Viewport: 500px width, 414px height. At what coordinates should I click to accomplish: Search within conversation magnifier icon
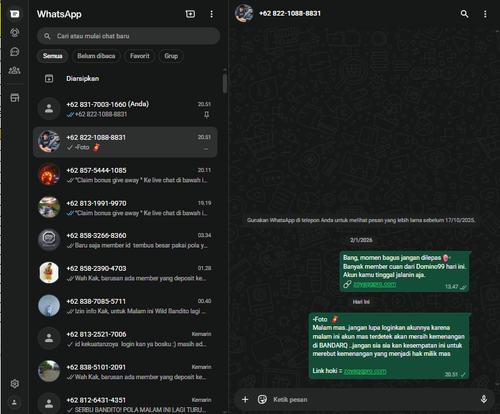click(x=464, y=14)
